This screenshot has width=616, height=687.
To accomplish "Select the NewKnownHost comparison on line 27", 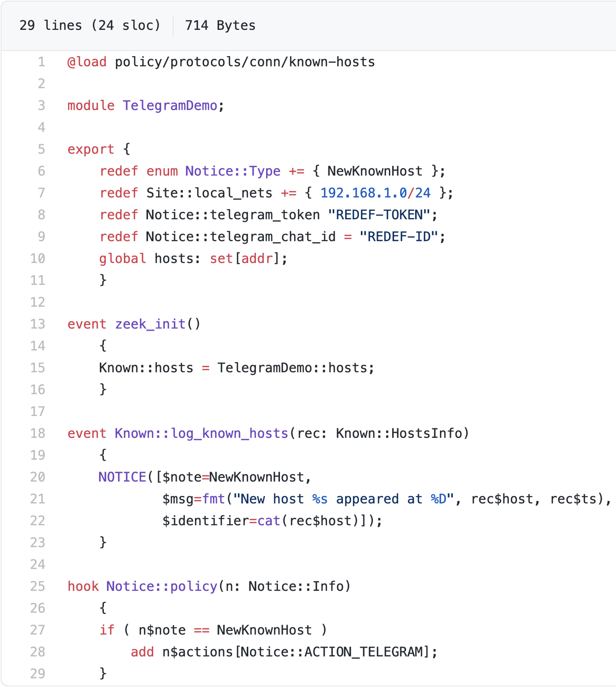I will pyautogui.click(x=265, y=630).
